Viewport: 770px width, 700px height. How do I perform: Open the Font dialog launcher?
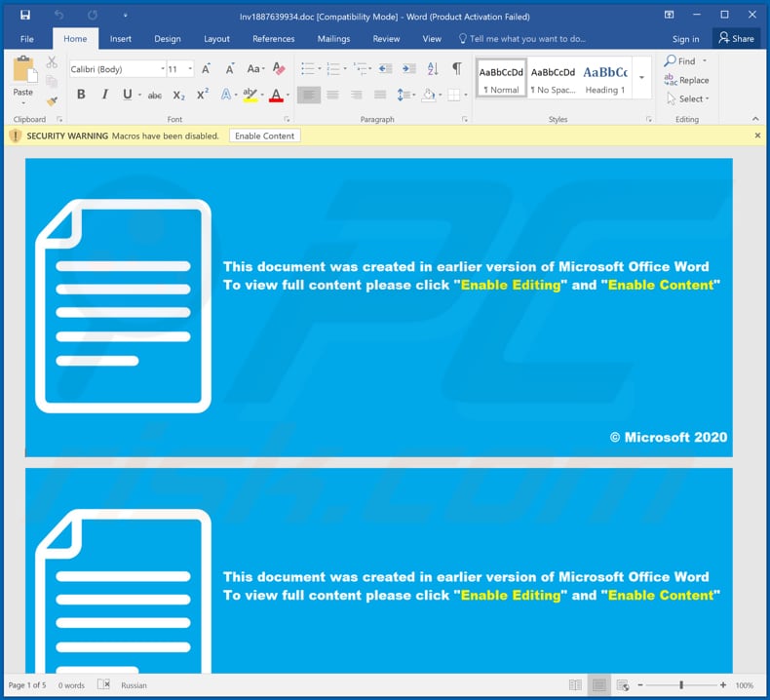[287, 119]
